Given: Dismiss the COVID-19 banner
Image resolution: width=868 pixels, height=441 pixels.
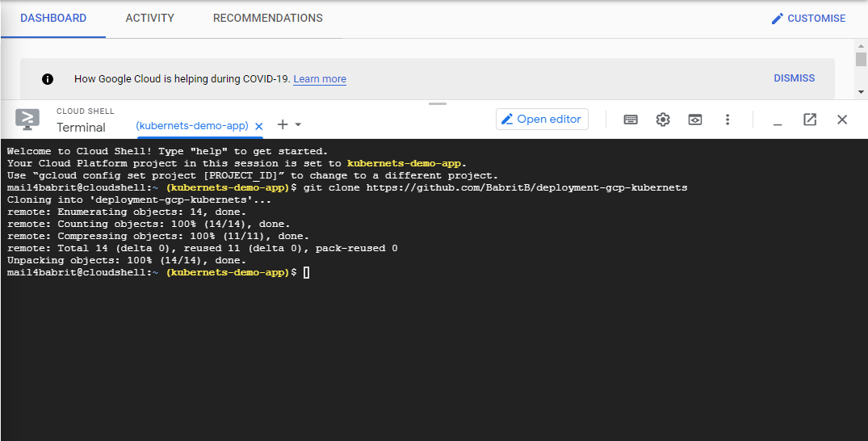Looking at the screenshot, I should (794, 78).
